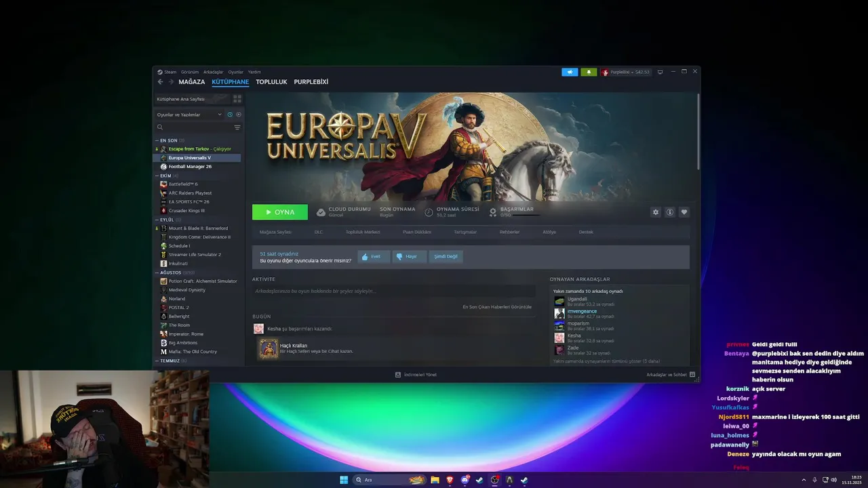Open the Tartışmalar link
This screenshot has width=868, height=488.
(465, 232)
